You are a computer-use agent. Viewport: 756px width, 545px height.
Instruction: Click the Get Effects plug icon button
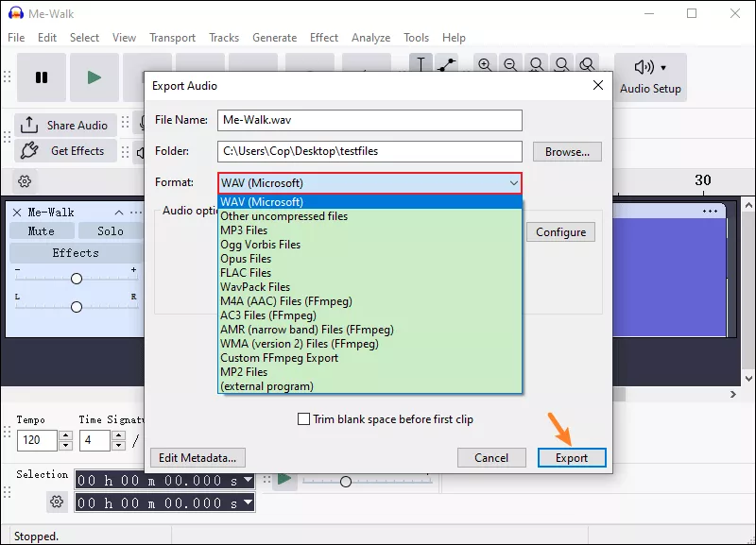[x=65, y=151]
